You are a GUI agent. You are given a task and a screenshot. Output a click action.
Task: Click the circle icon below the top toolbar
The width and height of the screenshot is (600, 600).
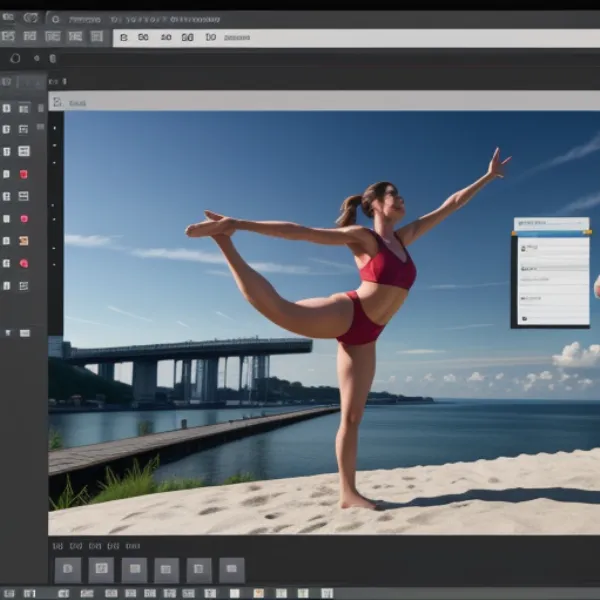pos(15,58)
